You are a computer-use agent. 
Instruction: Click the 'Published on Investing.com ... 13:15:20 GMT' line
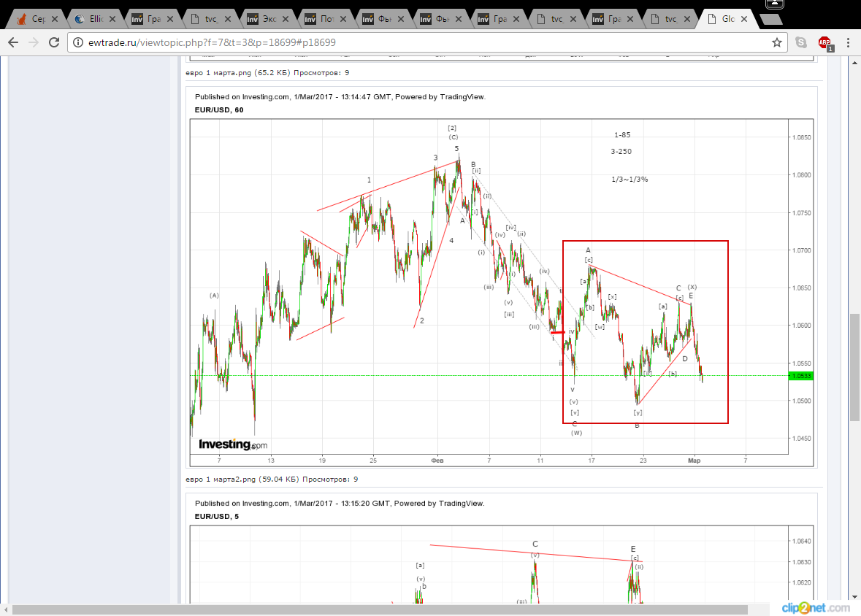tap(340, 503)
